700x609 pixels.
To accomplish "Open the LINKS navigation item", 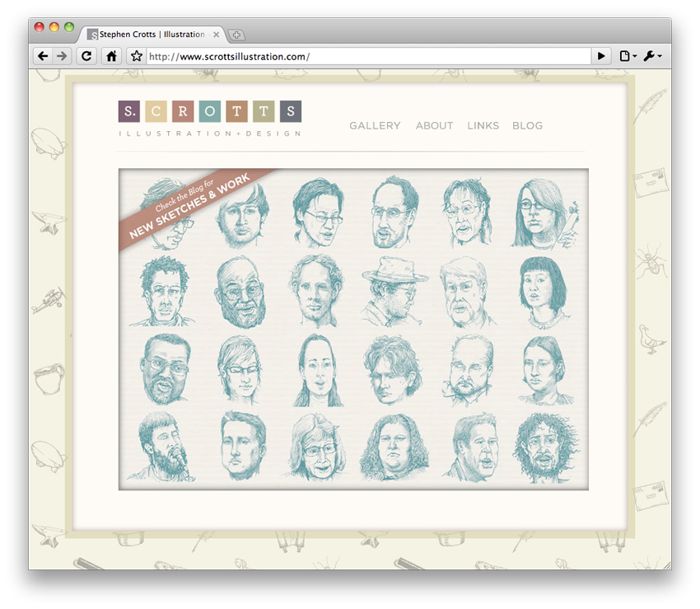I will [x=483, y=126].
